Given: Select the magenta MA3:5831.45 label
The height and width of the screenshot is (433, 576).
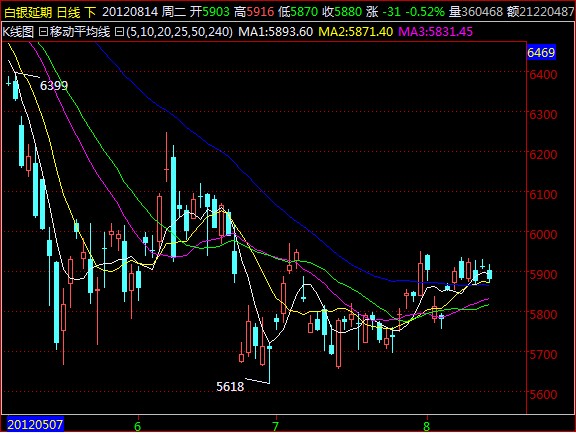Looking at the screenshot, I should click(x=435, y=32).
